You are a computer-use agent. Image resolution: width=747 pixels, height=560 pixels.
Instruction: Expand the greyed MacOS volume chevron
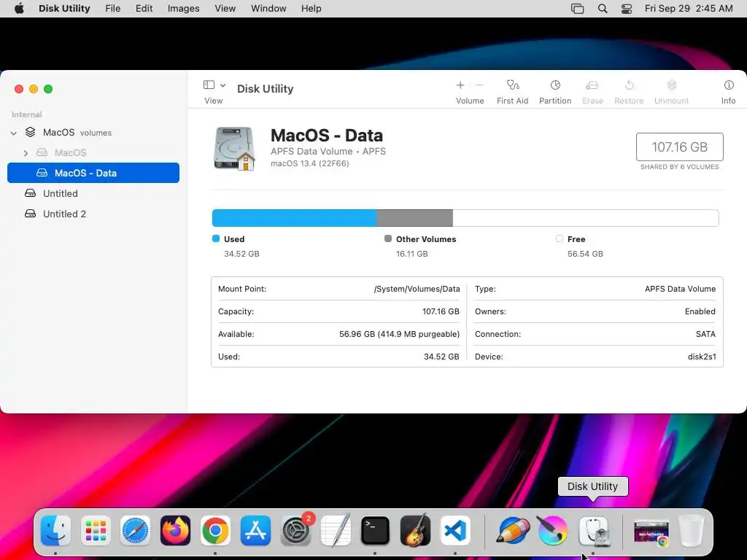point(26,153)
